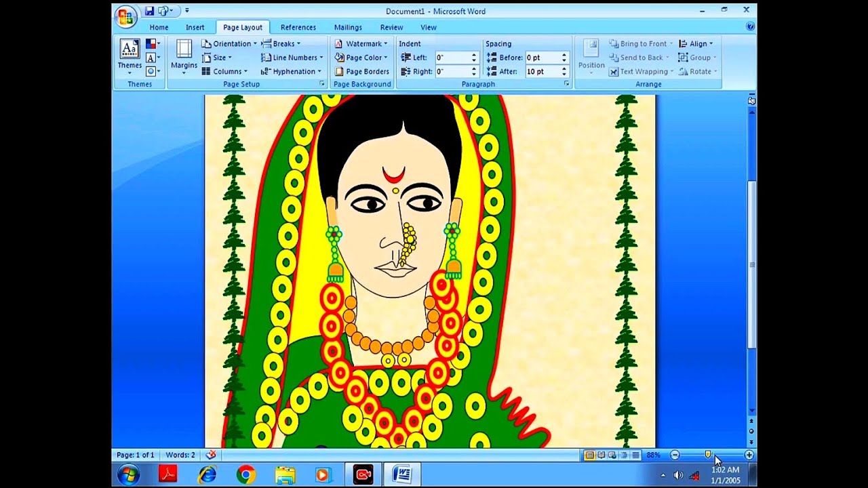Switch to References tab

point(298,27)
